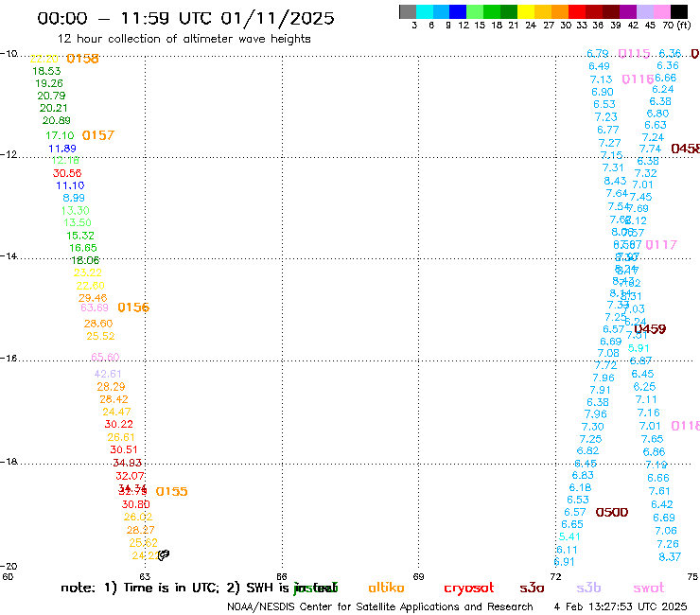Screen dimensions: 700x615
Task: Select the black swatch ending the scale
Action: (678, 11)
